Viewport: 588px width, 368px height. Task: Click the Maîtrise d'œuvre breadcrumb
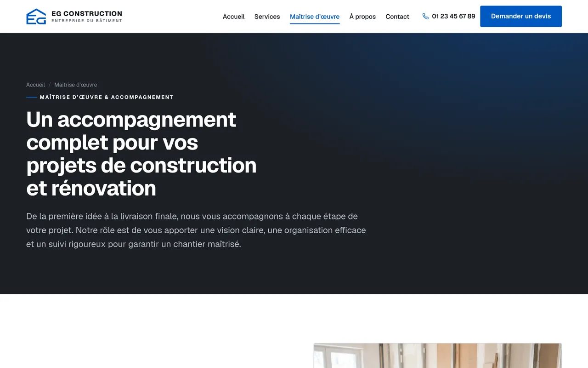76,85
